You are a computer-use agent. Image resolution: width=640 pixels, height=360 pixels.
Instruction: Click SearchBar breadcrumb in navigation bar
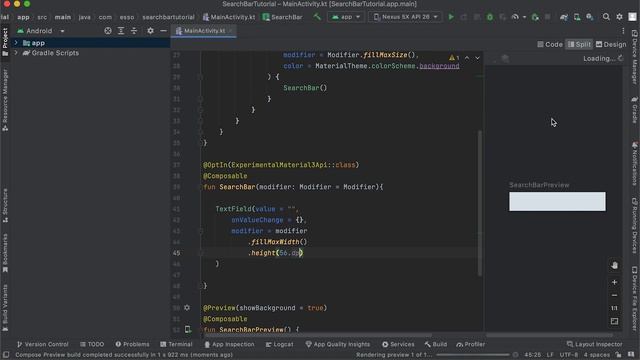click(x=282, y=17)
